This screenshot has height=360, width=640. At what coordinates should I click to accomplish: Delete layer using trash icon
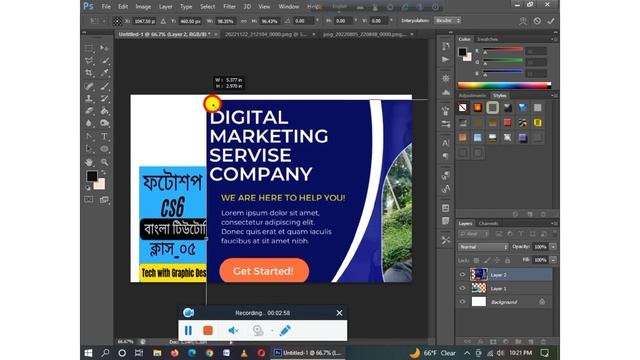pyautogui.click(x=543, y=341)
